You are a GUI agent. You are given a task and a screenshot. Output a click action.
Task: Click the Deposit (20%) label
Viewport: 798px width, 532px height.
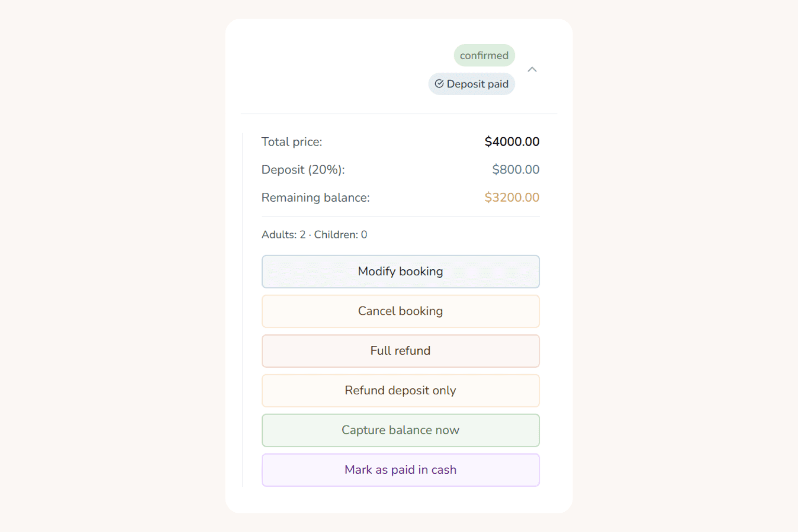[303, 170]
